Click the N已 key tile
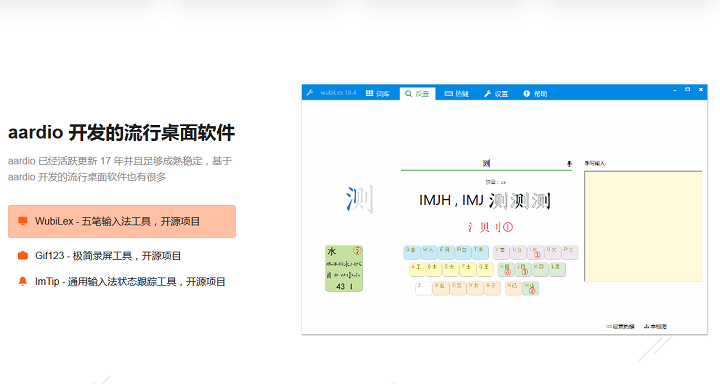The image size is (720, 384). pyautogui.click(x=513, y=288)
